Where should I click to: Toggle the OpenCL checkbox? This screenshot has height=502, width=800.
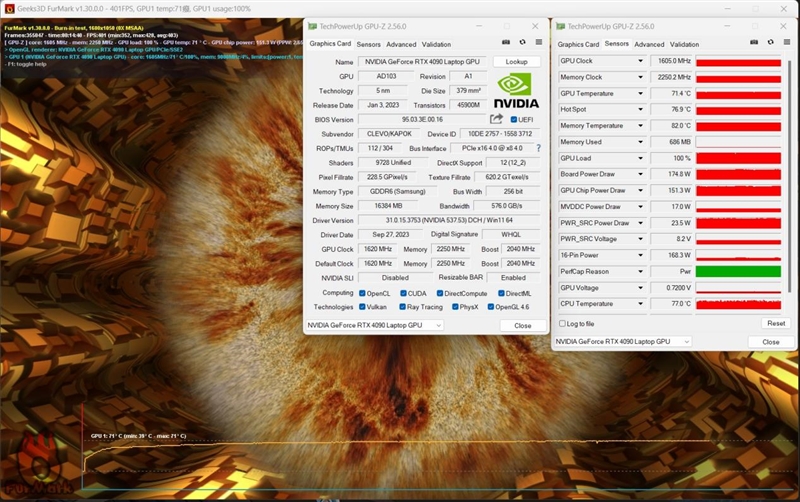click(362, 293)
